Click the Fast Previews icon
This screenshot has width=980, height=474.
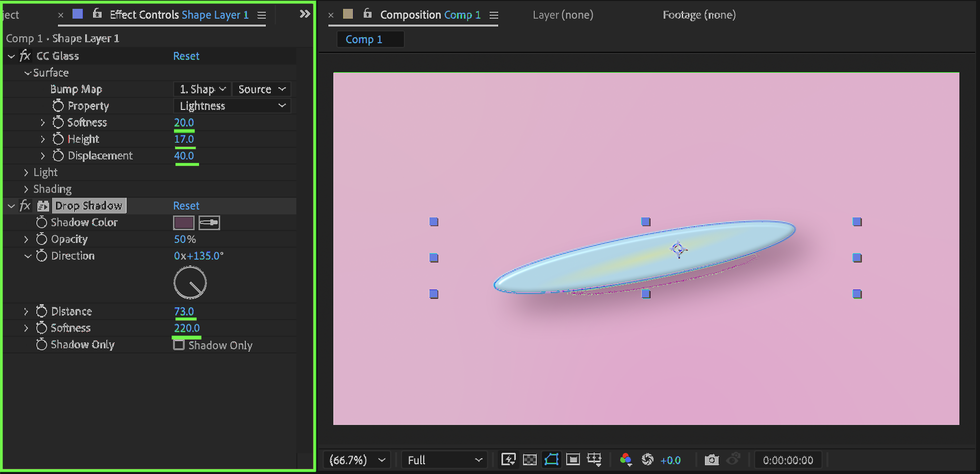(x=508, y=460)
